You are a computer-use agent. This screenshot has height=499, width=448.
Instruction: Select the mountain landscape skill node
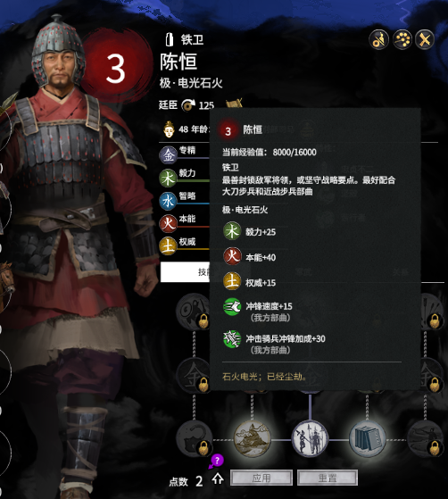tap(252, 439)
